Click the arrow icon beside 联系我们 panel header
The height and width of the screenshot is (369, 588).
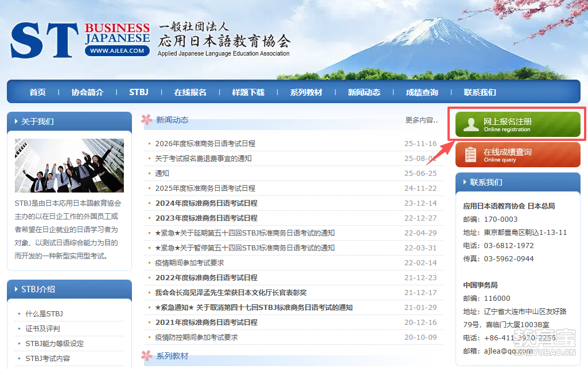click(464, 182)
